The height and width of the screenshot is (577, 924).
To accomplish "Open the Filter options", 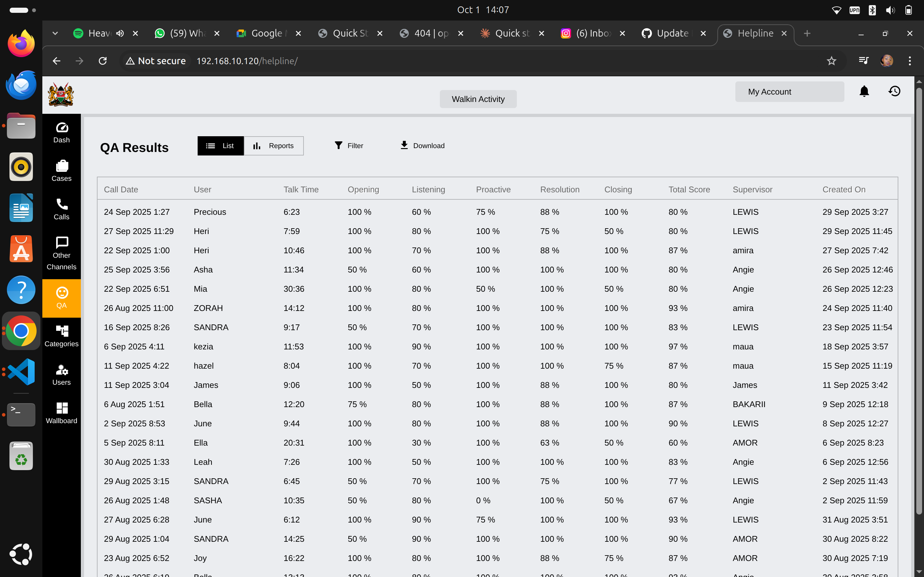I will pyautogui.click(x=348, y=146).
